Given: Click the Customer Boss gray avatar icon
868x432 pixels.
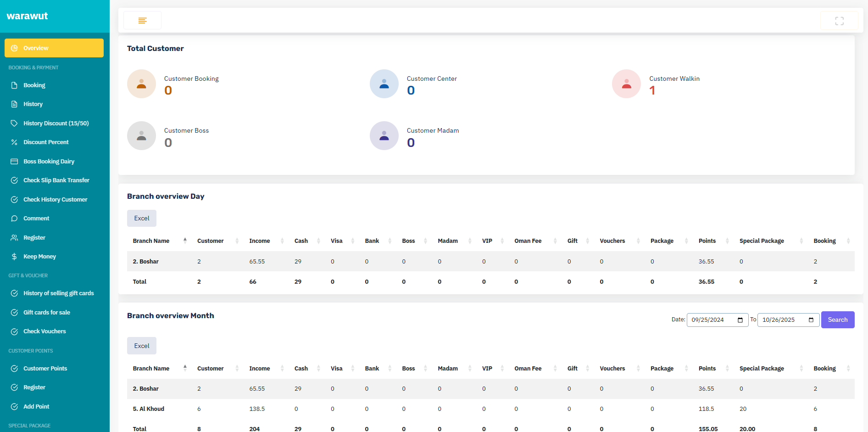Looking at the screenshot, I should click(141, 136).
